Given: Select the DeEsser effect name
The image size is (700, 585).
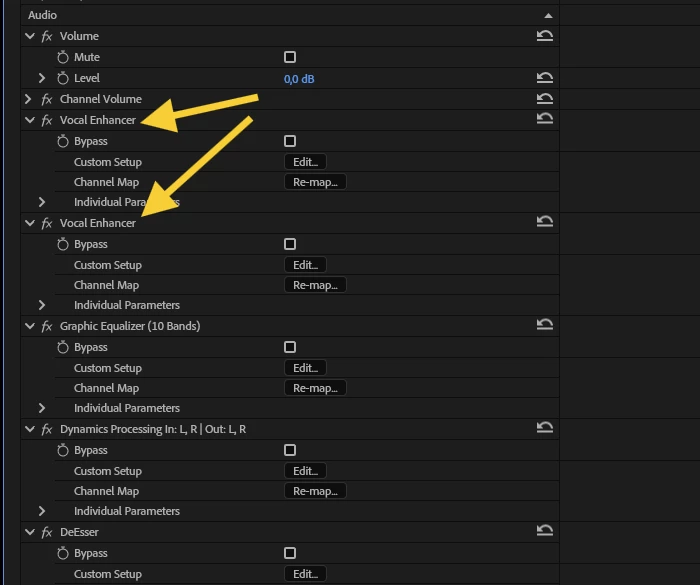Looking at the screenshot, I should [79, 532].
